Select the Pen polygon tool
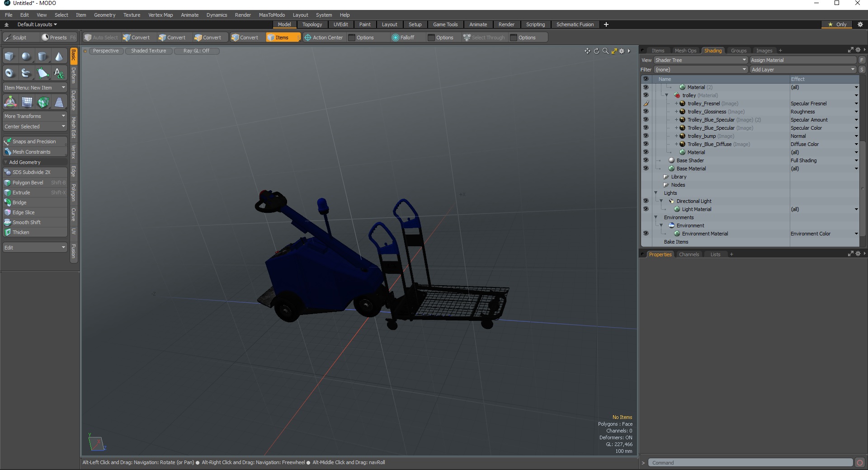Image resolution: width=868 pixels, height=470 pixels. tap(42, 73)
